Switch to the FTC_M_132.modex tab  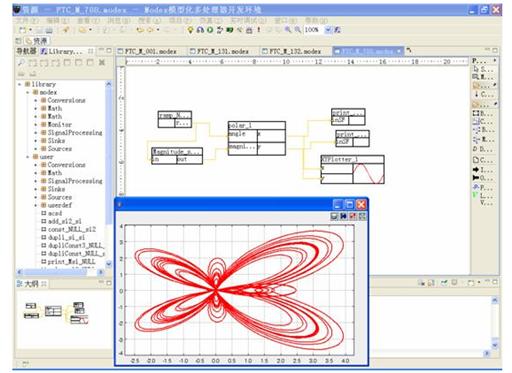[x=292, y=51]
